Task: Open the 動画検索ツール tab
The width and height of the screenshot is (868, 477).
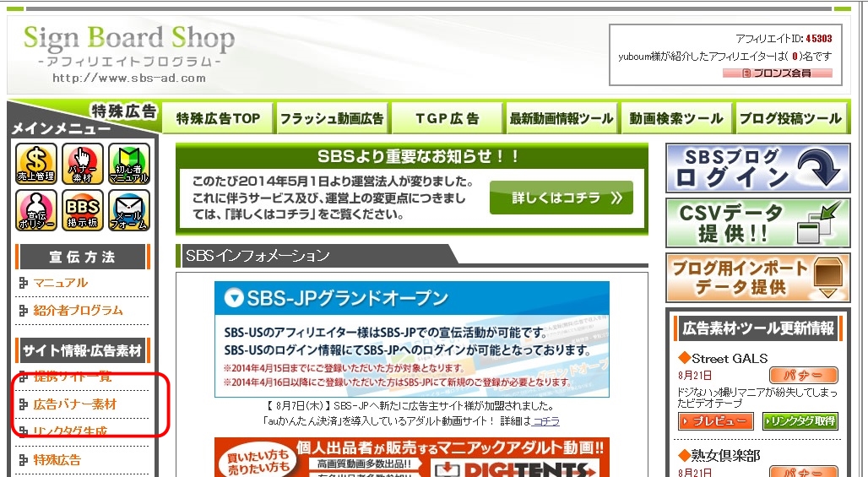Action: point(676,118)
